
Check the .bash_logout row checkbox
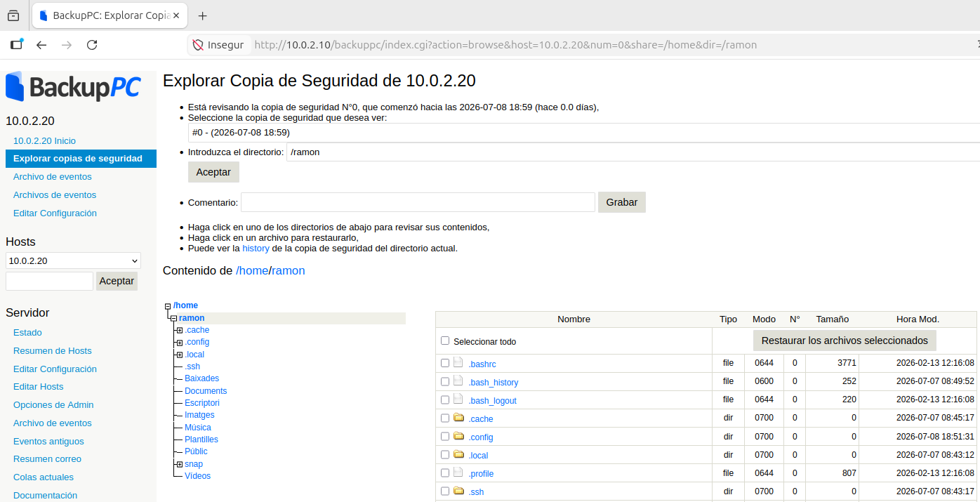(x=445, y=399)
